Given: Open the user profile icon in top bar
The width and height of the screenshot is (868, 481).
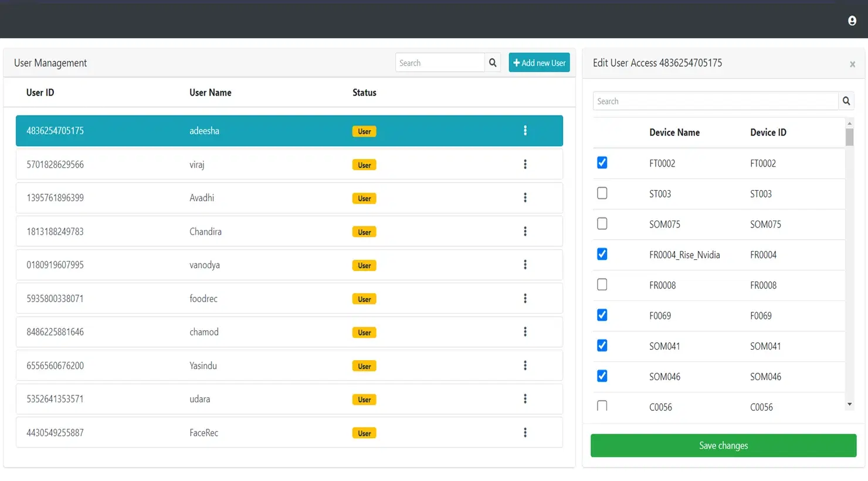Looking at the screenshot, I should pos(852,21).
